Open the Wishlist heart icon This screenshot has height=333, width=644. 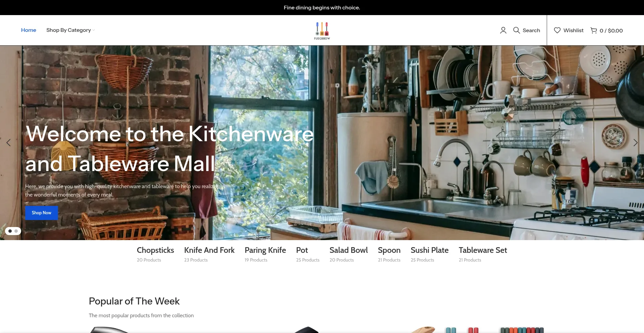[x=557, y=30]
